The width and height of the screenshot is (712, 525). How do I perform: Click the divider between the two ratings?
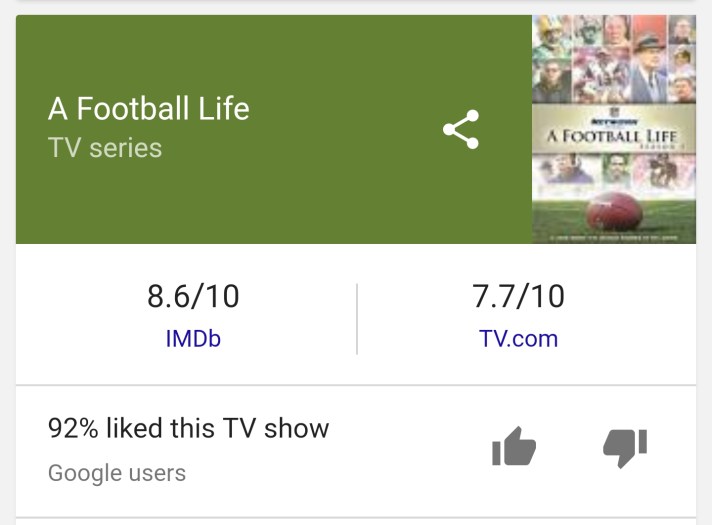(x=356, y=318)
